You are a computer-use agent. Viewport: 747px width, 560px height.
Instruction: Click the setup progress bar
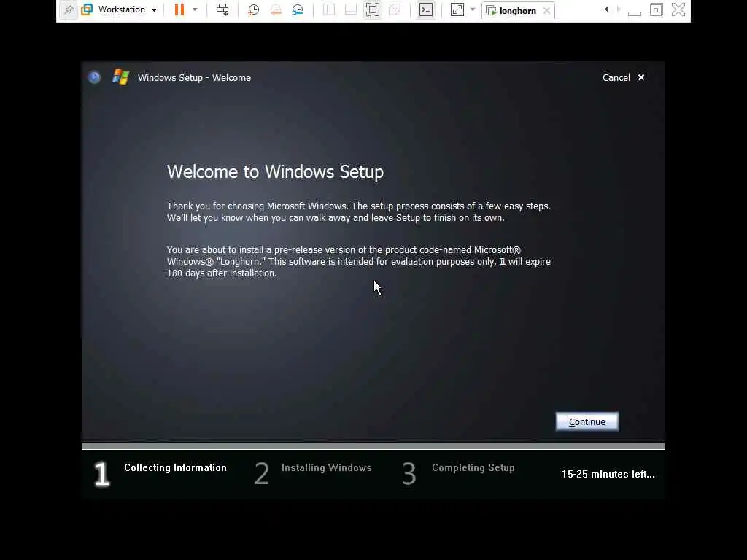tap(373, 446)
